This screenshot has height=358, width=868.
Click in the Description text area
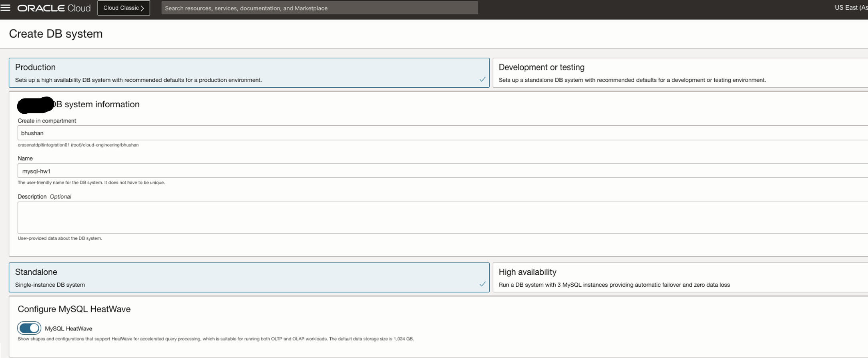click(x=443, y=217)
